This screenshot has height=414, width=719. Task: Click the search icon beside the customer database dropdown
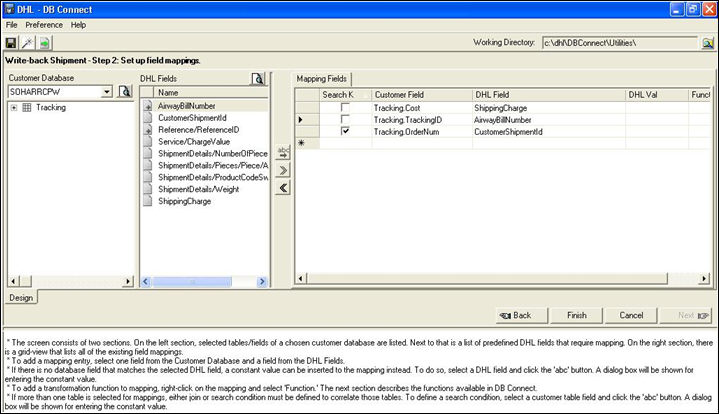[x=125, y=91]
